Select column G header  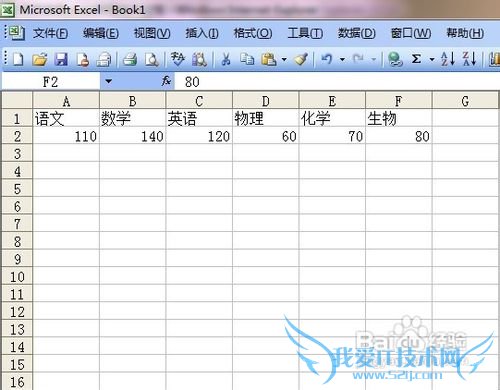coord(465,101)
